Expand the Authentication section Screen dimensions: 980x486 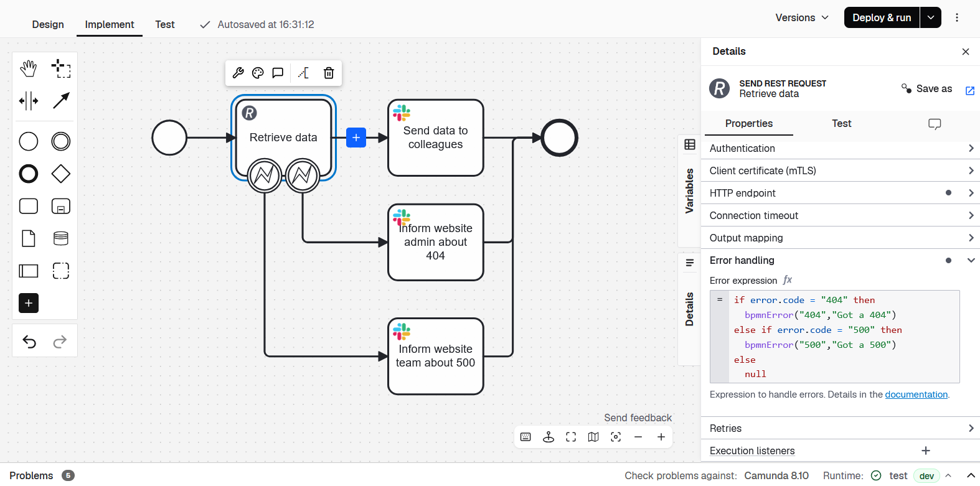coord(841,148)
